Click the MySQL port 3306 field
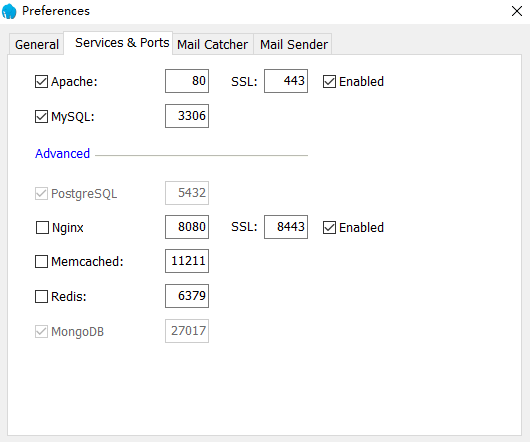Viewport: 530px width, 442px height. coord(187,116)
